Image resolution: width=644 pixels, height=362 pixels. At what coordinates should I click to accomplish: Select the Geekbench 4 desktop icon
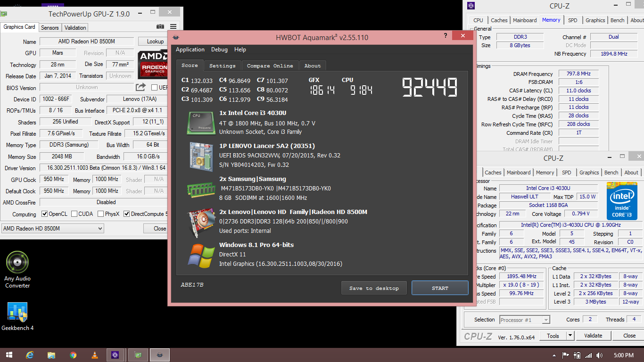click(17, 316)
